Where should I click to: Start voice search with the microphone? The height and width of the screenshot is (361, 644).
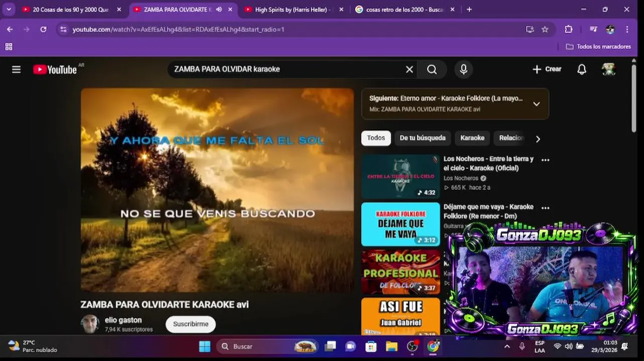pyautogui.click(x=463, y=69)
